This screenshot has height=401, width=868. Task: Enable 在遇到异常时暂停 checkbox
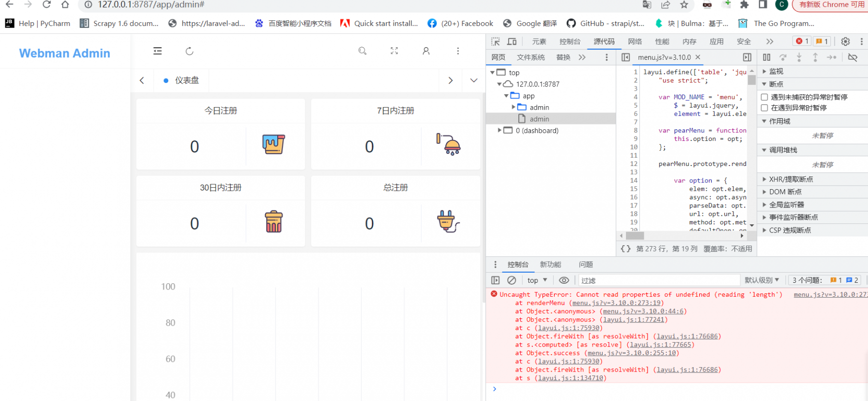(764, 108)
